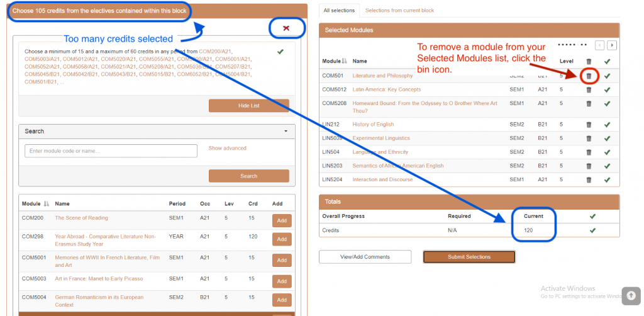The width and height of the screenshot is (644, 316).
Task: Click the scroll-to-top arrow icon
Action: (631, 296)
